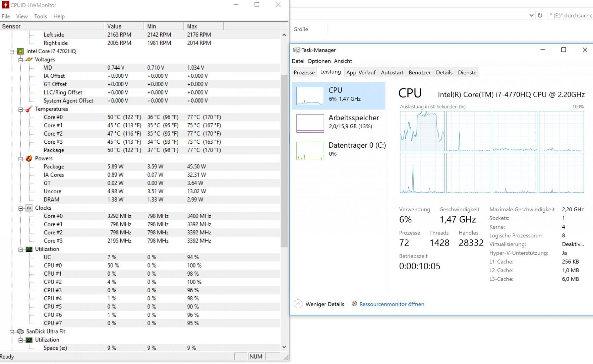Collapse the Clocks tree node
Image resolution: width=593 pixels, height=364 pixels.
click(x=21, y=208)
